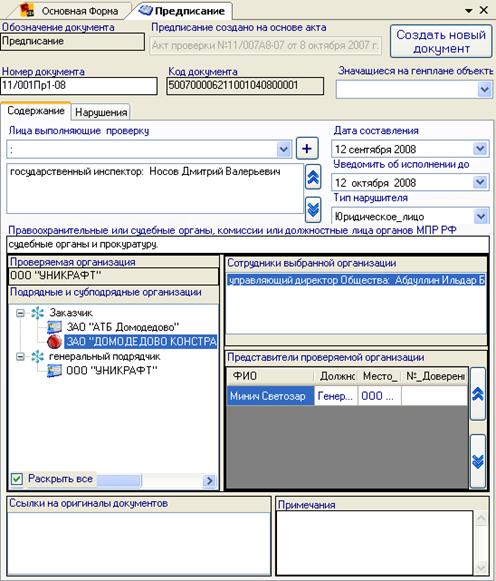Viewport: 496px width, 581px height.
Task: Click down-arrows button beside representatives table
Action: pyautogui.click(x=478, y=461)
